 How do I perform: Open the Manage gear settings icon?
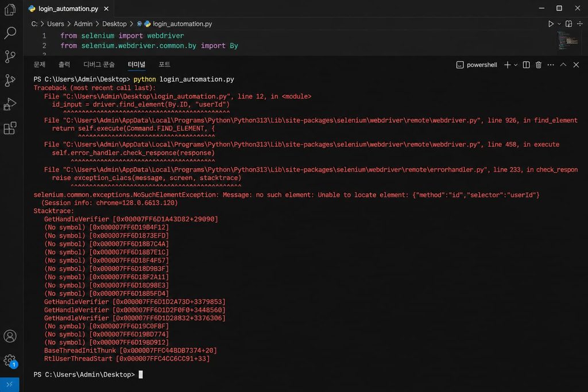point(10,360)
